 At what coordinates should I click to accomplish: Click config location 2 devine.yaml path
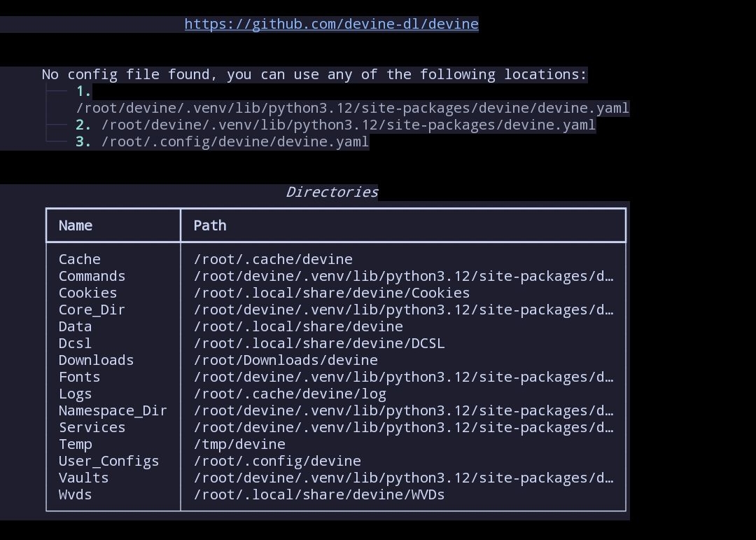[x=348, y=125]
